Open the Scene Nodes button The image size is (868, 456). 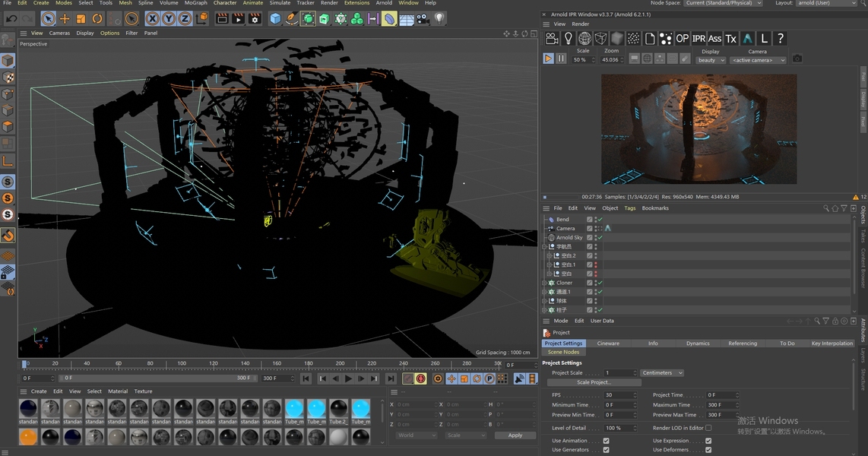tap(563, 352)
